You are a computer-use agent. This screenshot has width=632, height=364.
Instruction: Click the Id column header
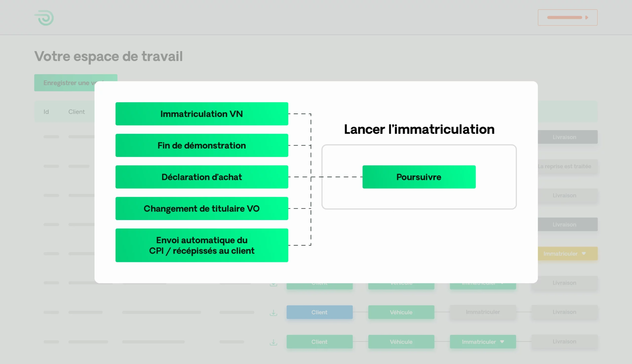pos(46,112)
